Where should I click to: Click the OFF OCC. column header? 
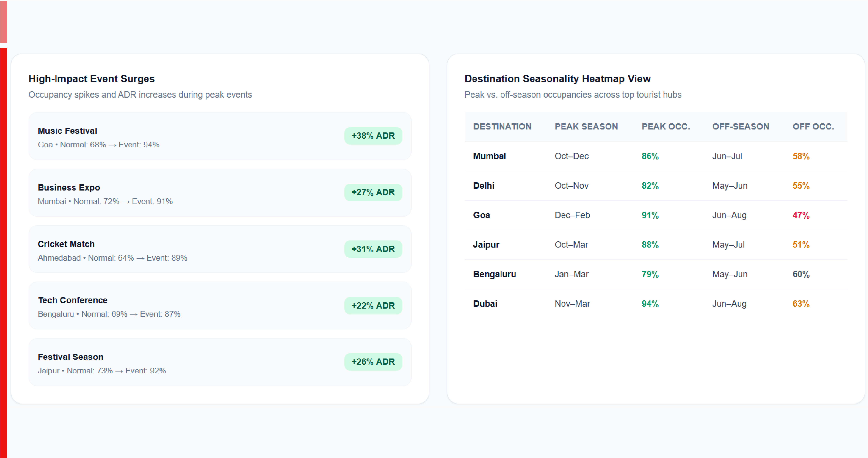[813, 127]
